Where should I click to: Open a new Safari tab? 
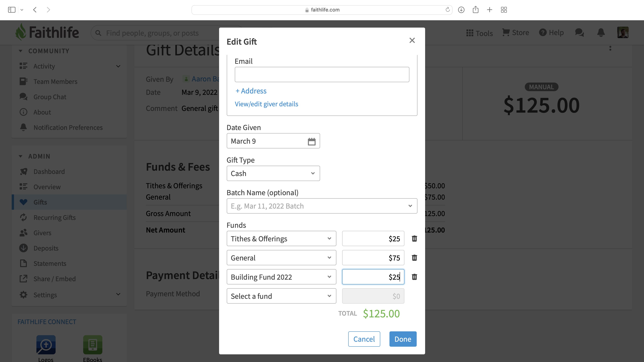click(490, 10)
